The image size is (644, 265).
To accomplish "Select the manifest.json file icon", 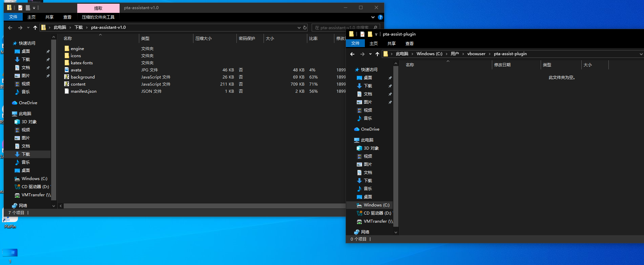I will (67, 91).
